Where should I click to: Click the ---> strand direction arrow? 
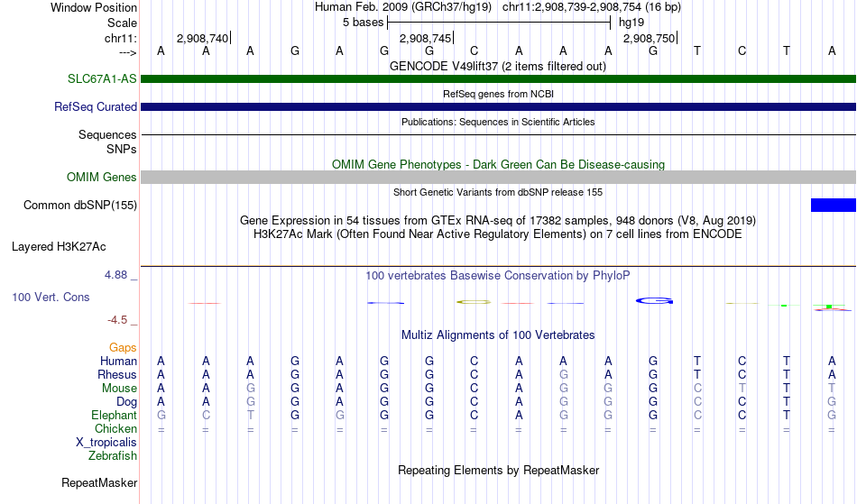(x=128, y=52)
